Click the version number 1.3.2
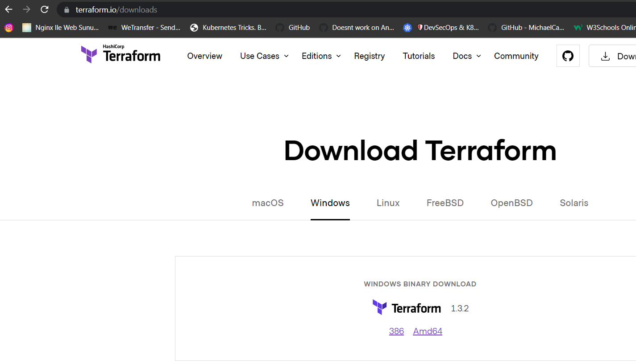This screenshot has height=364, width=636. (460, 308)
